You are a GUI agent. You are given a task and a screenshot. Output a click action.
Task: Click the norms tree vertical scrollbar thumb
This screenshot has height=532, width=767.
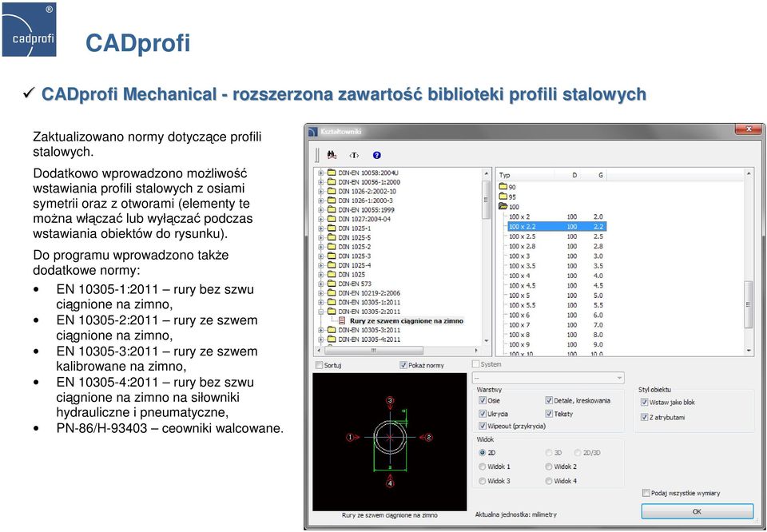coord(486,200)
